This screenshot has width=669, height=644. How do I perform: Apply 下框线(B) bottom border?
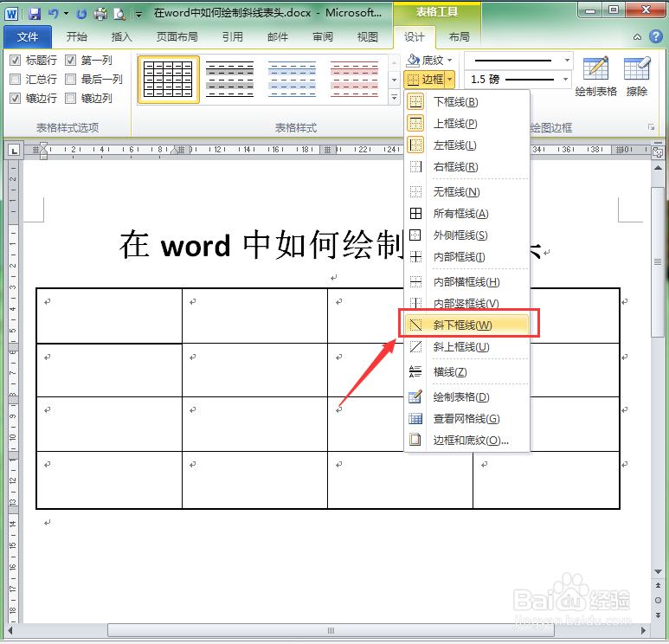[466, 102]
